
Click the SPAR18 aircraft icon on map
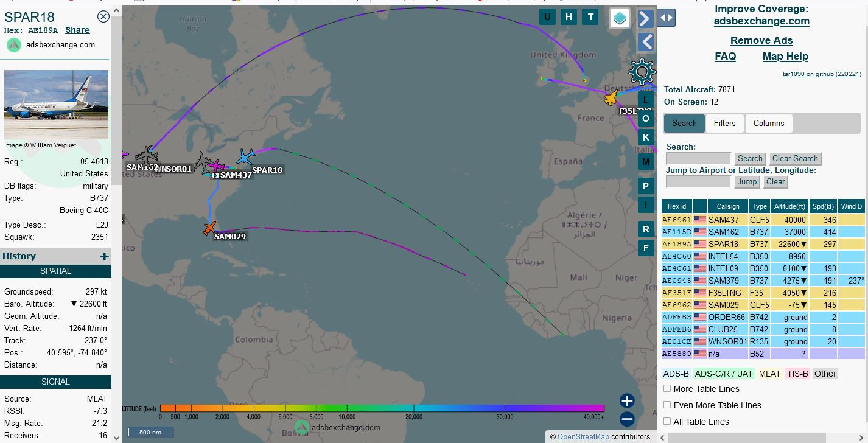(x=246, y=157)
